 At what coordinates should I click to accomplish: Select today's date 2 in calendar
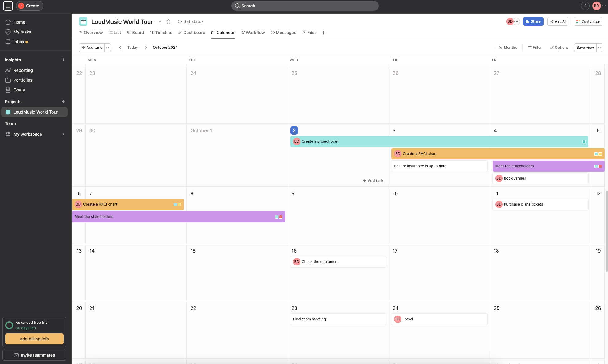tap(294, 130)
